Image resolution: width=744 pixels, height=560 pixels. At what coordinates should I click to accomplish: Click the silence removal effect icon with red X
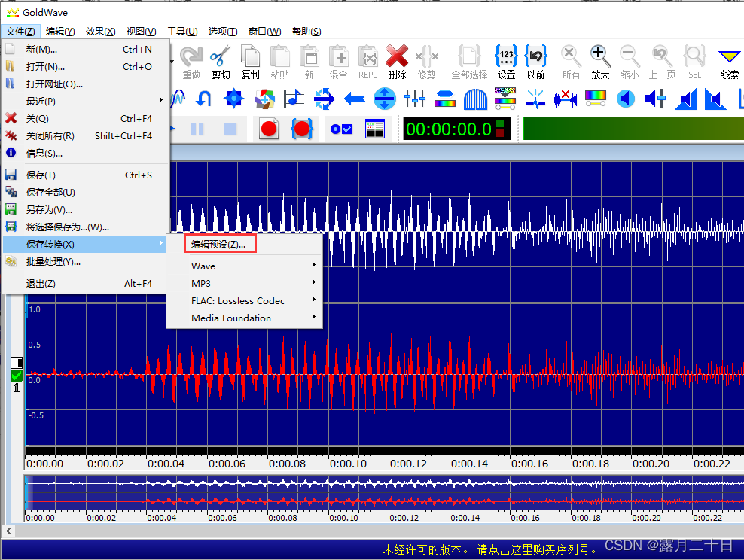566,99
